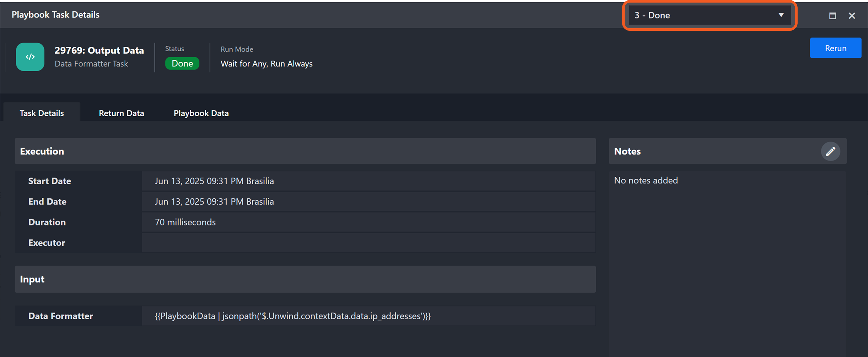Click the pencil icon to edit Notes
This screenshot has width=868, height=357.
(830, 151)
